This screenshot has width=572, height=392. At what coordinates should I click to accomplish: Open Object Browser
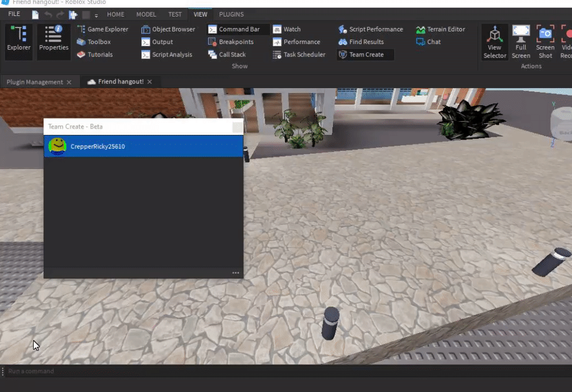(168, 29)
